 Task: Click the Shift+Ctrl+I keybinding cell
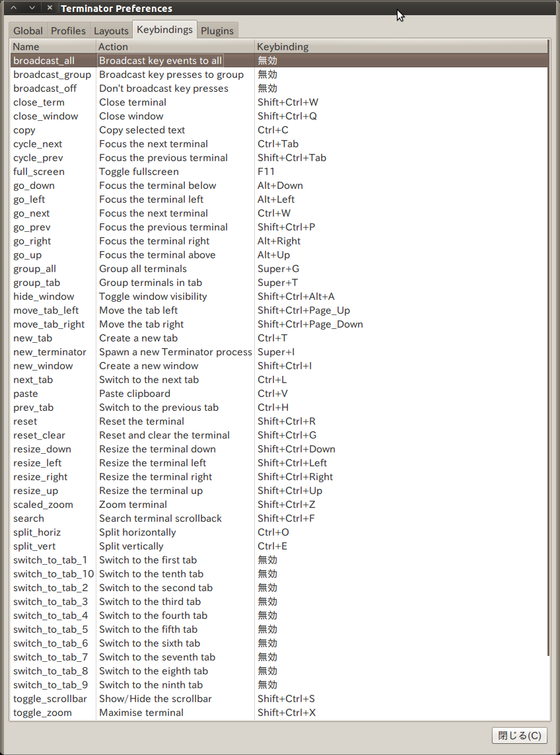[285, 366]
